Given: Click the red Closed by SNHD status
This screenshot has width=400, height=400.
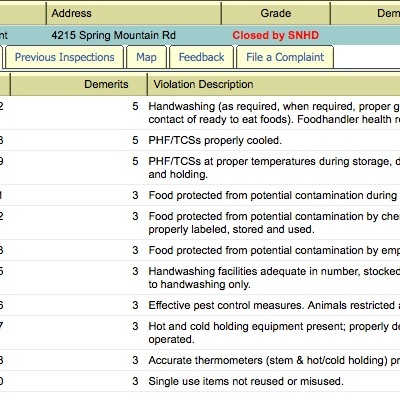Looking at the screenshot, I should pyautogui.click(x=276, y=35).
